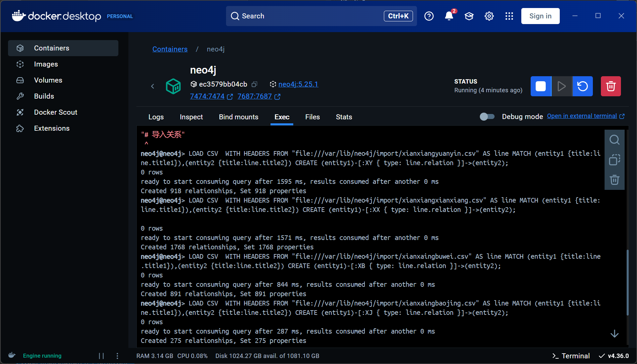Open the settings gear
637x364 pixels.
tap(489, 16)
